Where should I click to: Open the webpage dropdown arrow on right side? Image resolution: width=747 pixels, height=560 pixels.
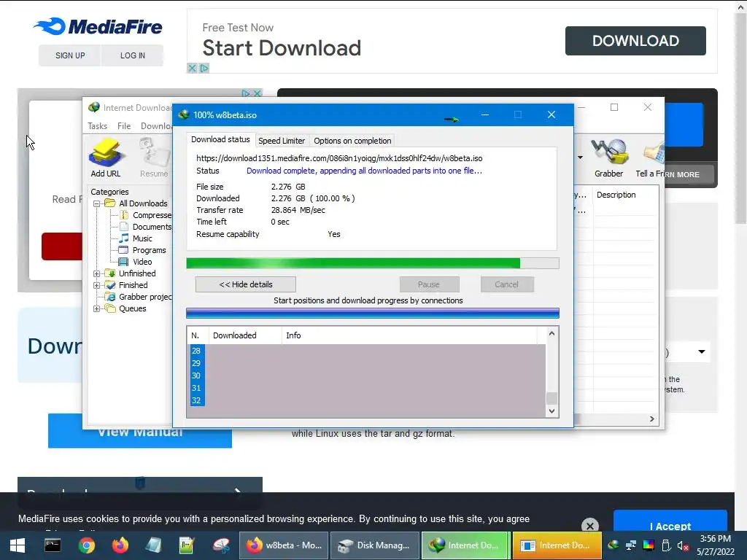point(702,351)
